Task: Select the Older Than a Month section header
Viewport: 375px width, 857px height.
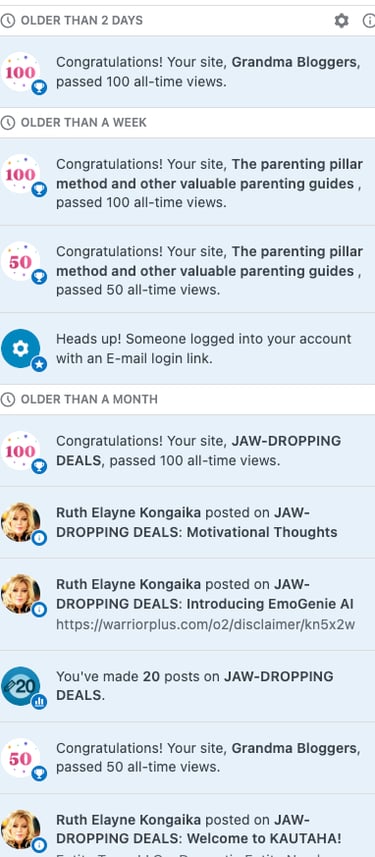Action: coord(188,399)
